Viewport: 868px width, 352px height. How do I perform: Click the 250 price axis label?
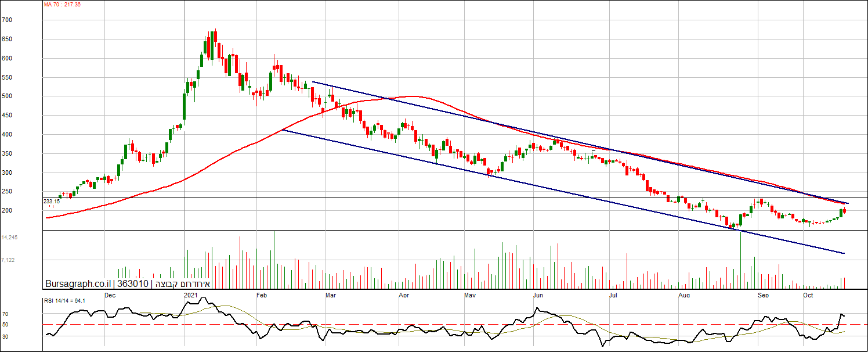[7, 192]
